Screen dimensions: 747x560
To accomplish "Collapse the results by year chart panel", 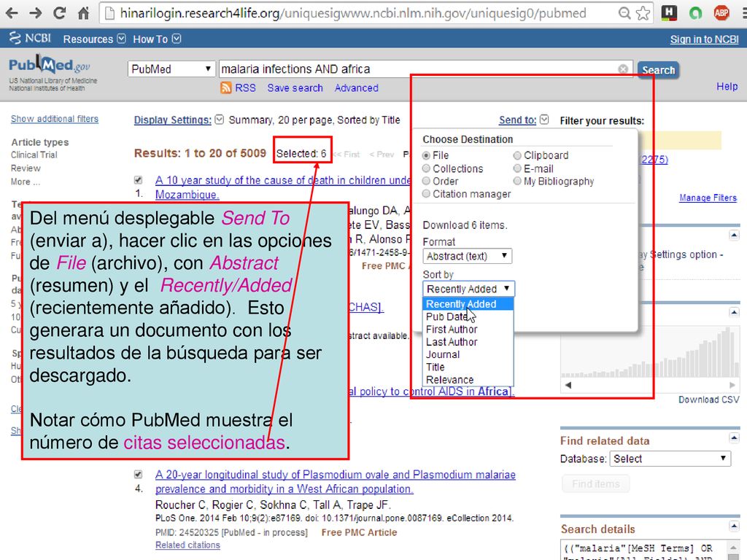I will pyautogui.click(x=734, y=312).
